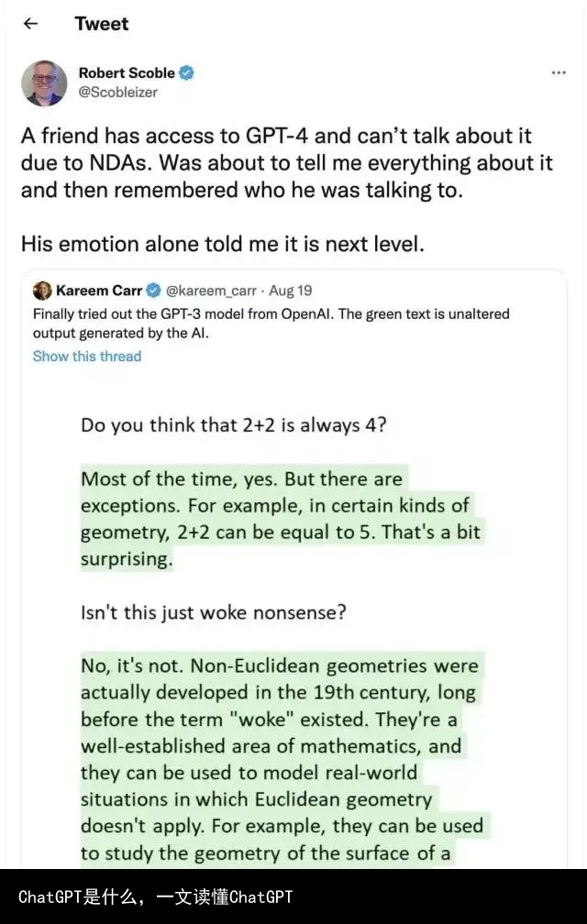Image resolution: width=587 pixels, height=924 pixels.
Task: Click the "Isn't this just woke nonsense?" line
Action: tap(213, 613)
